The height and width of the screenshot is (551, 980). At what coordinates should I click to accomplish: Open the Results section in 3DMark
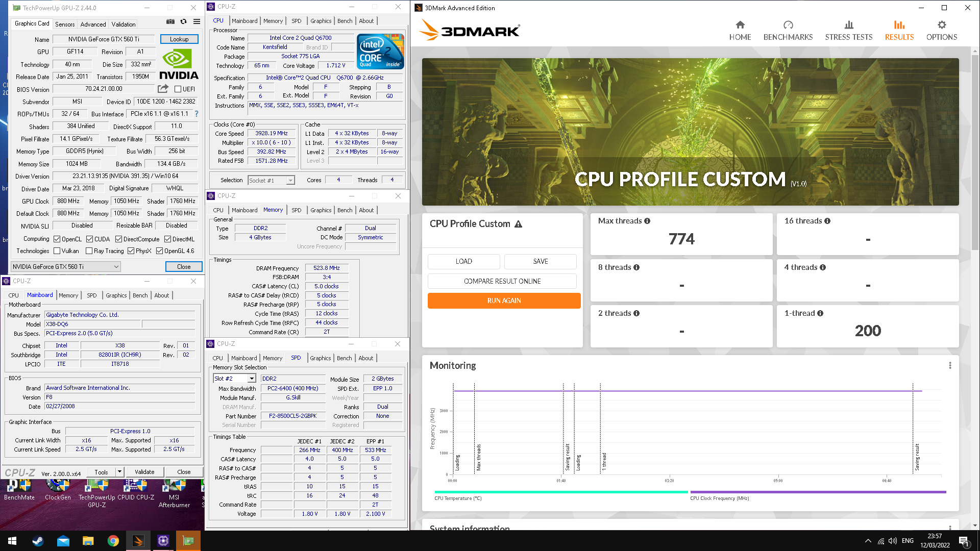click(899, 31)
